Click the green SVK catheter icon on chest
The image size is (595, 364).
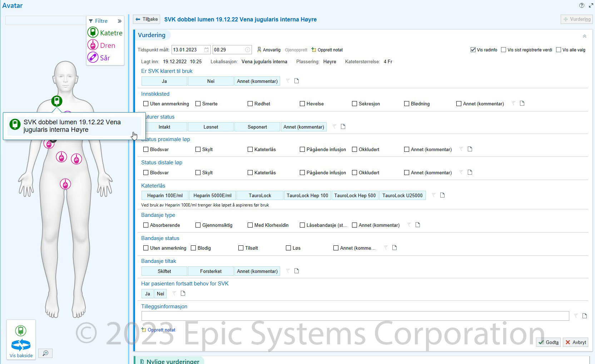pos(56,101)
